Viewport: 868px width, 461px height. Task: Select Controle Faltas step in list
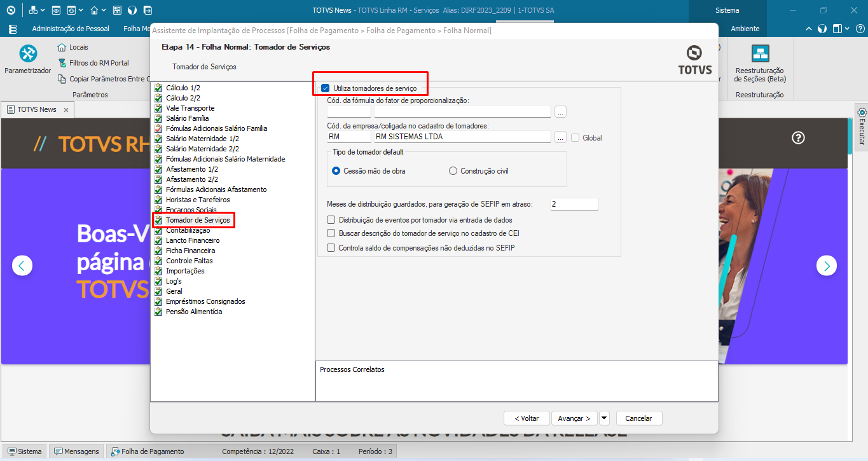[x=189, y=261]
